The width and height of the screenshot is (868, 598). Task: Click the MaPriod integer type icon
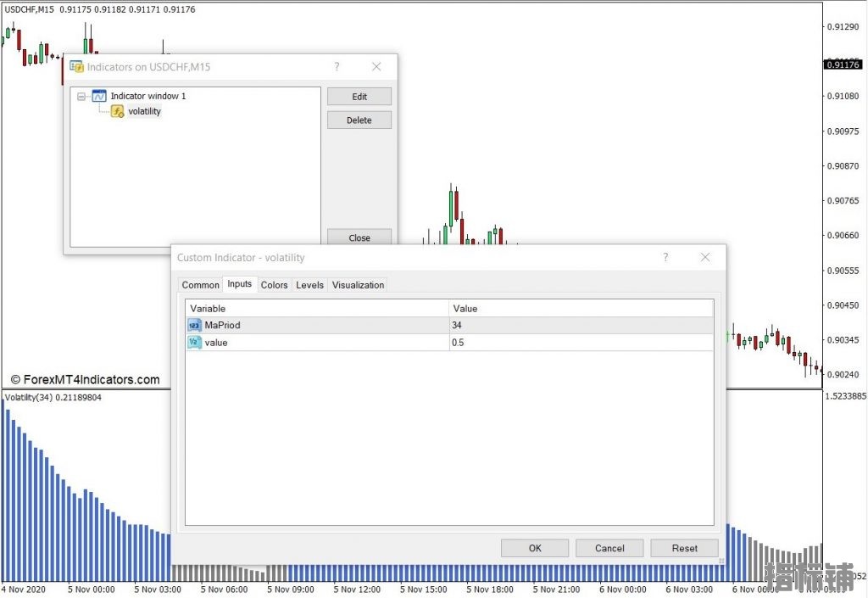point(194,325)
